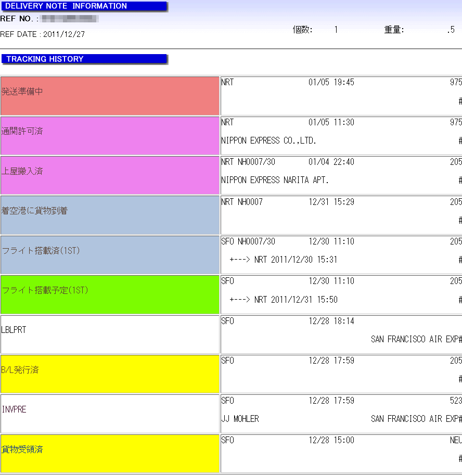Click the NIPPON EXPRESS NARITA APT. text

[x=275, y=181]
